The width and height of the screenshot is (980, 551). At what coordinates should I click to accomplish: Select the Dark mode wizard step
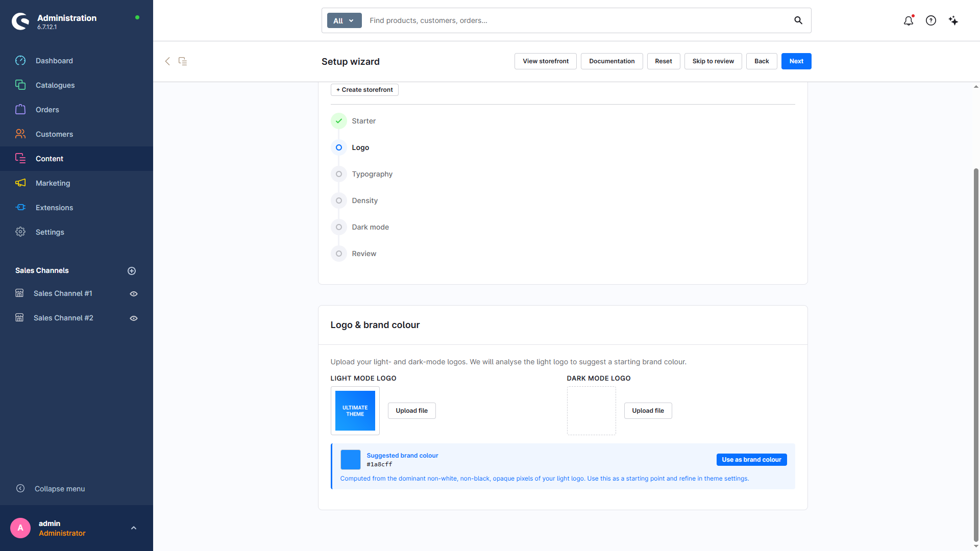360,227
